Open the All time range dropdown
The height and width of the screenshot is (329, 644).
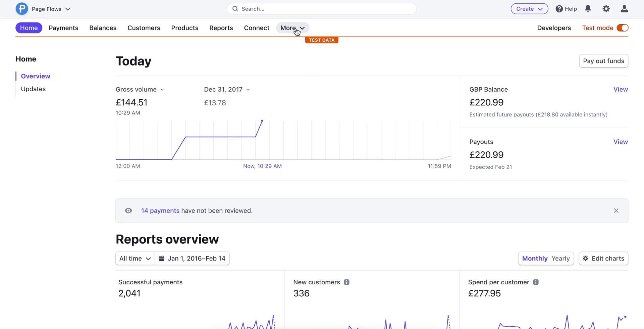pyautogui.click(x=135, y=258)
